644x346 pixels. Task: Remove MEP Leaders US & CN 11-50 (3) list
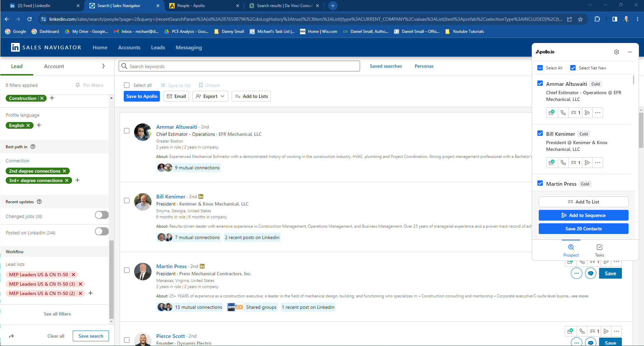[x=80, y=284]
